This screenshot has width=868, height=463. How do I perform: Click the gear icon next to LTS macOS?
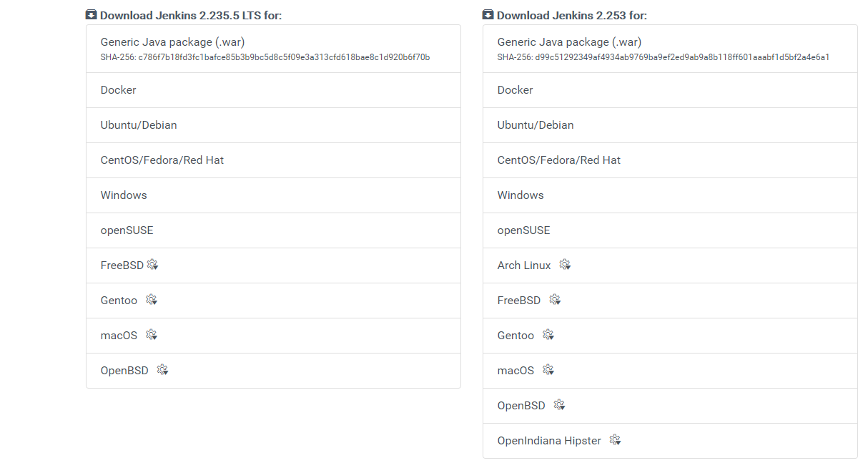point(151,335)
